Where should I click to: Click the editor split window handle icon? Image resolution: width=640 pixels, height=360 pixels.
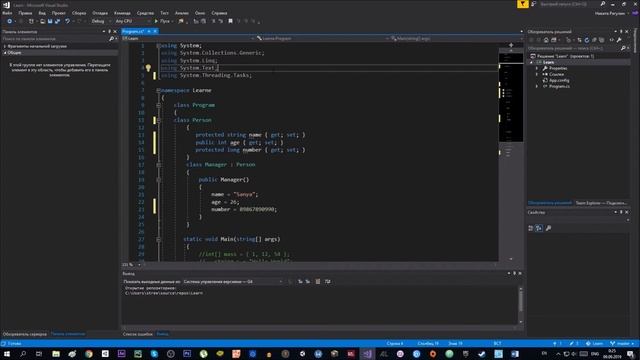coord(511,45)
